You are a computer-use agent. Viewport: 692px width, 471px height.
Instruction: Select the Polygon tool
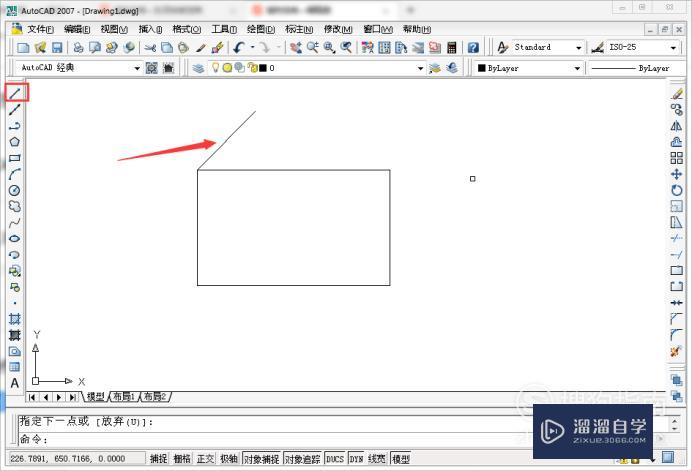pos(15,142)
